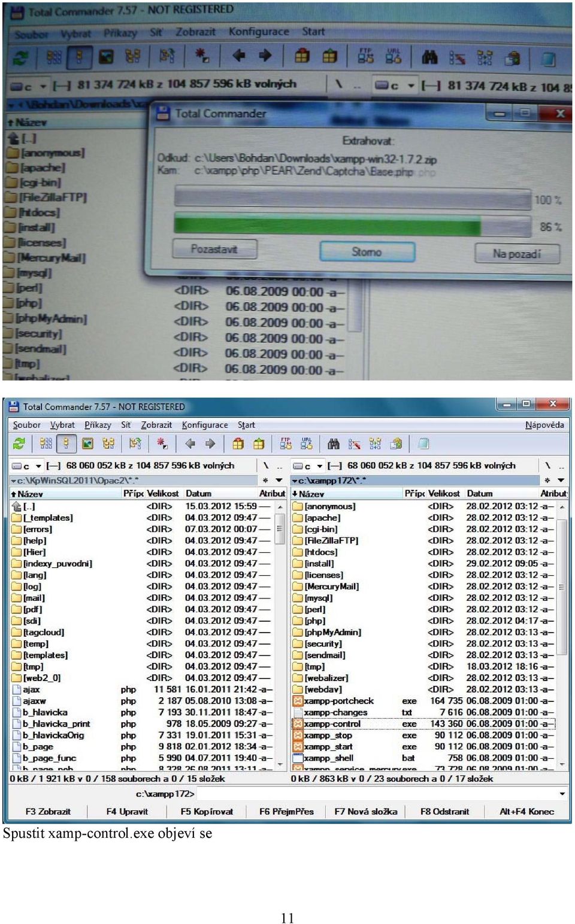Click the FTP icon in upper window toolbar
575x924 pixels.
(365, 56)
